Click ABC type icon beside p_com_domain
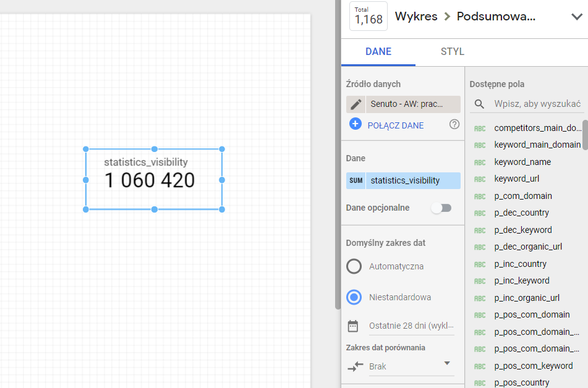The width and height of the screenshot is (588, 388). pos(480,196)
